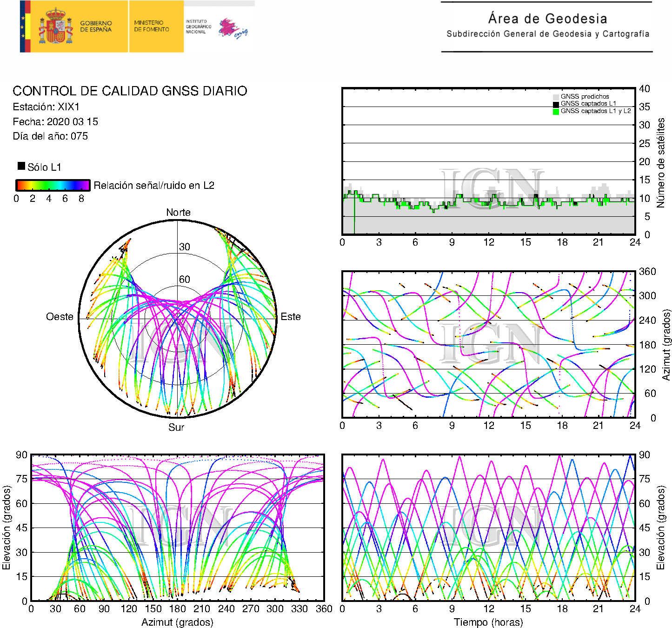
Task: Click the green GNSS captados L1 y L2 marker
Action: click(556, 111)
